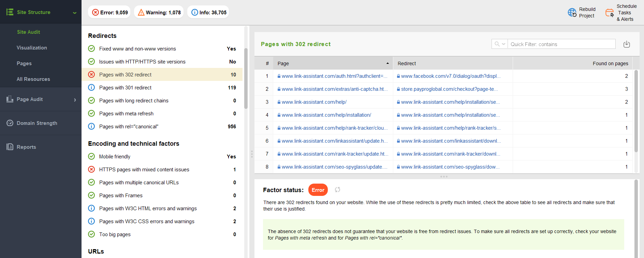The height and width of the screenshot is (258, 644).
Task: Click check icon for Pages with meta refresh
Action: (91, 113)
